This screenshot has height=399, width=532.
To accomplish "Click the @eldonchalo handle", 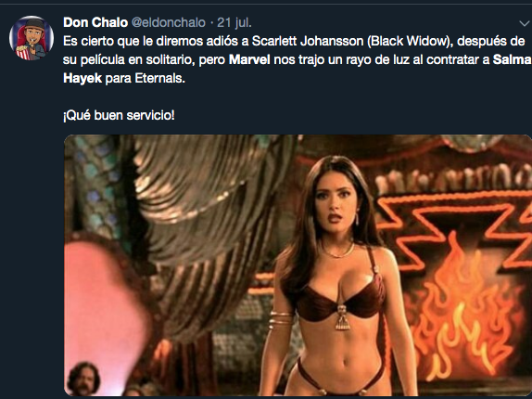I will point(169,23).
